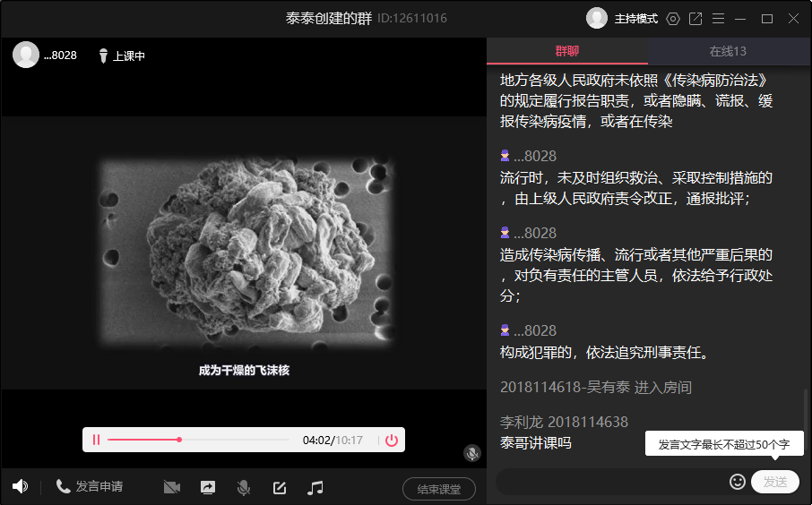Image resolution: width=812 pixels, height=505 pixels.
Task: Click the ...8028 presenter avatar
Action: point(26,55)
